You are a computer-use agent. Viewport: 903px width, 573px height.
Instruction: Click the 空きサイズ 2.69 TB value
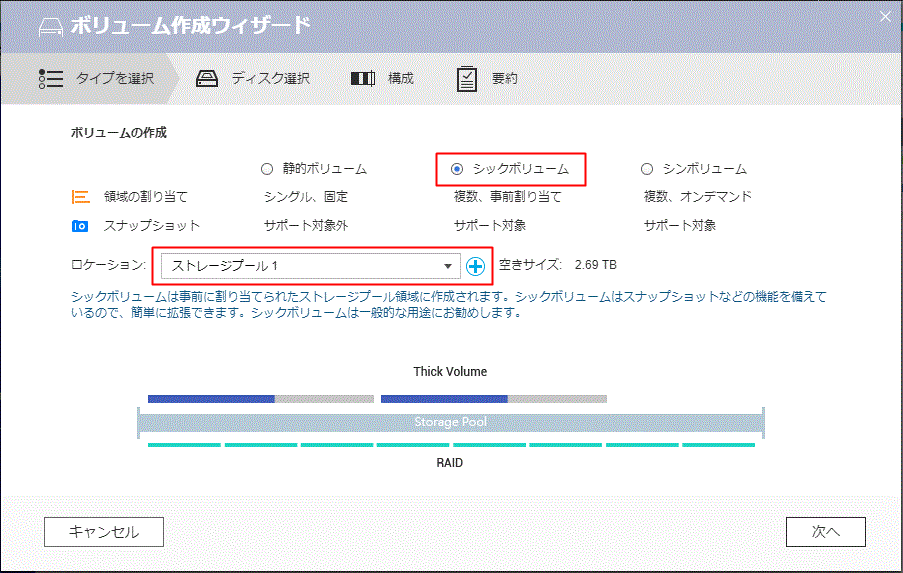595,265
